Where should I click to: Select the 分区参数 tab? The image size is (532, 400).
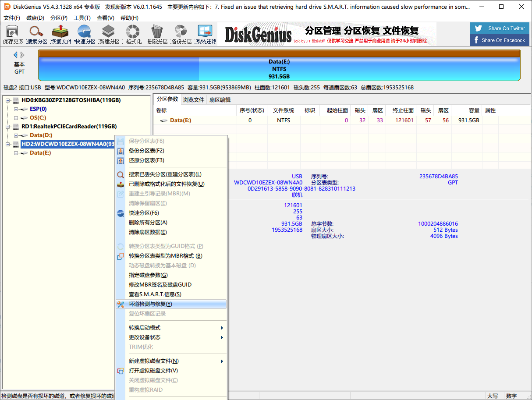pyautogui.click(x=167, y=99)
